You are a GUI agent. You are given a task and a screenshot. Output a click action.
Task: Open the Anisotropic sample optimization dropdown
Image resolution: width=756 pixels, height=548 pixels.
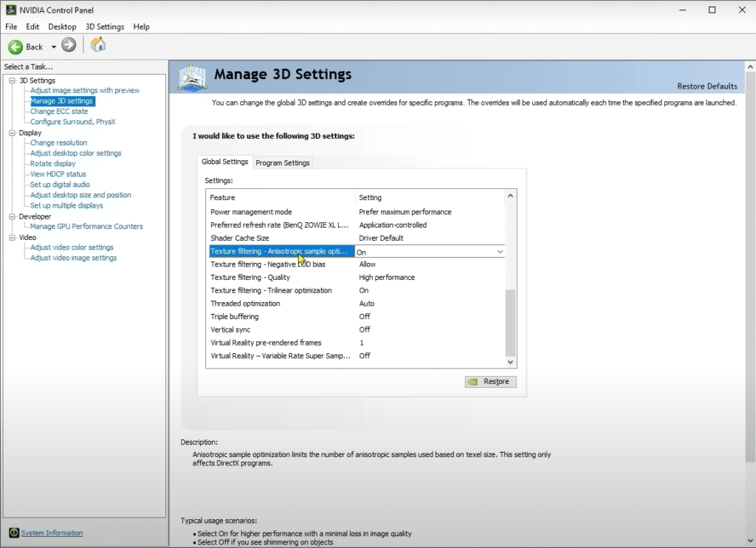point(500,252)
